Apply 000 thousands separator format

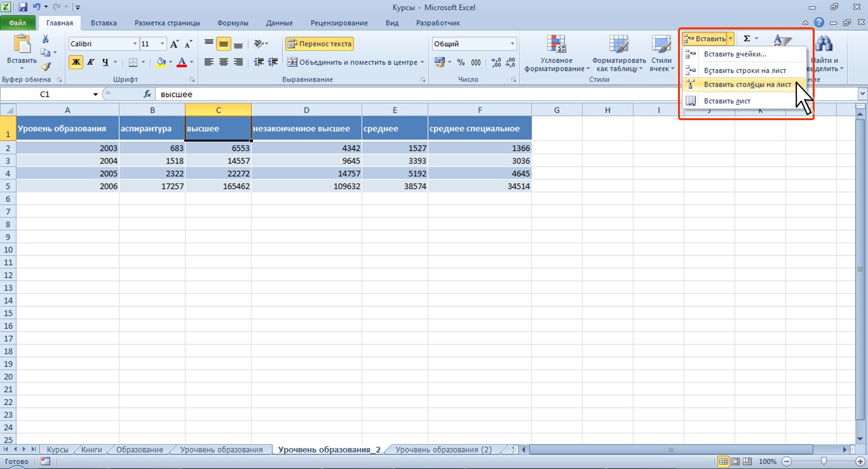click(475, 62)
